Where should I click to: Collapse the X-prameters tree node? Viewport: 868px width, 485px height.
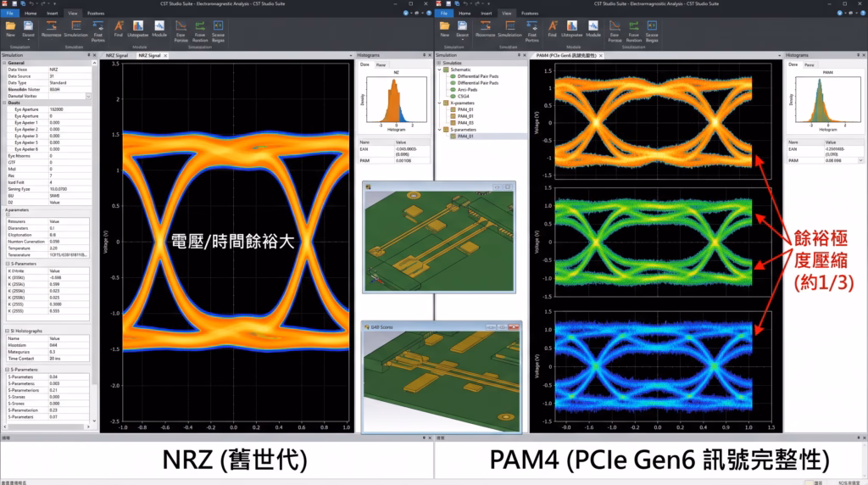coord(440,103)
